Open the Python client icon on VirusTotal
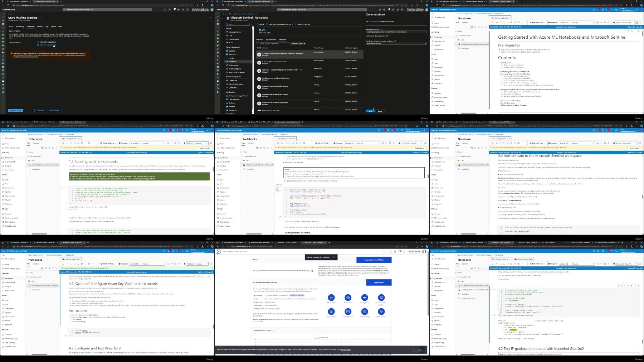The width and height of the screenshot is (644, 362). pos(348,298)
